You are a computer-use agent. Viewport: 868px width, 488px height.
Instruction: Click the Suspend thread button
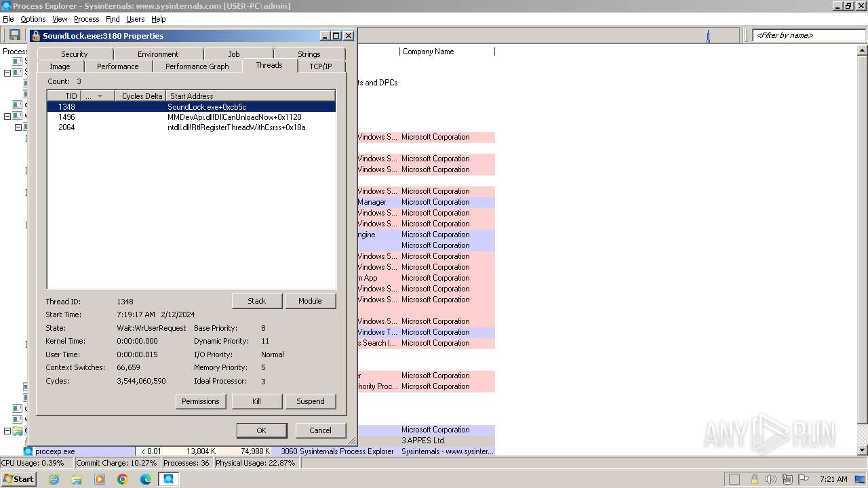tap(311, 401)
